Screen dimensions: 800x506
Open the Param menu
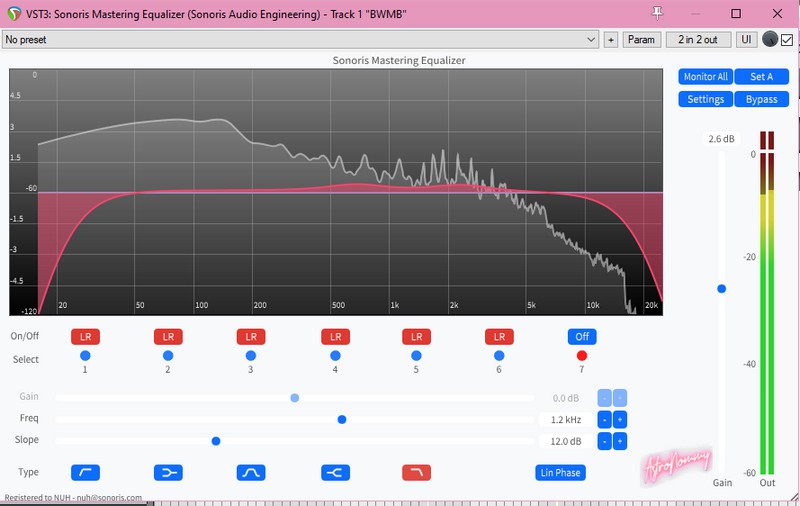641,40
